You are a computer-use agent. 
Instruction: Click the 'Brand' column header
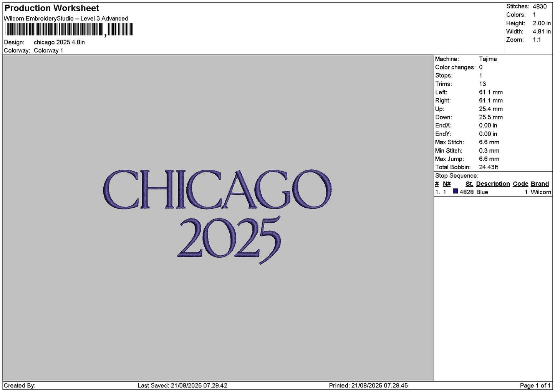coord(540,184)
